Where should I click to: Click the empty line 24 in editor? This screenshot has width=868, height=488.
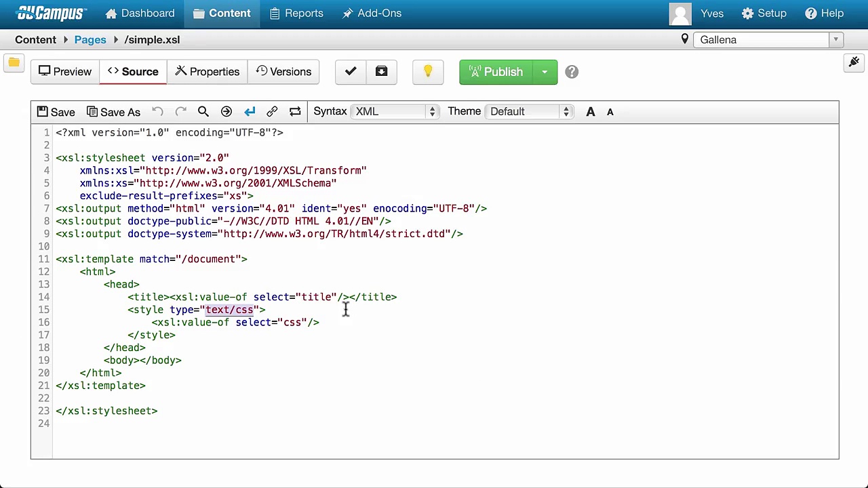click(446, 424)
